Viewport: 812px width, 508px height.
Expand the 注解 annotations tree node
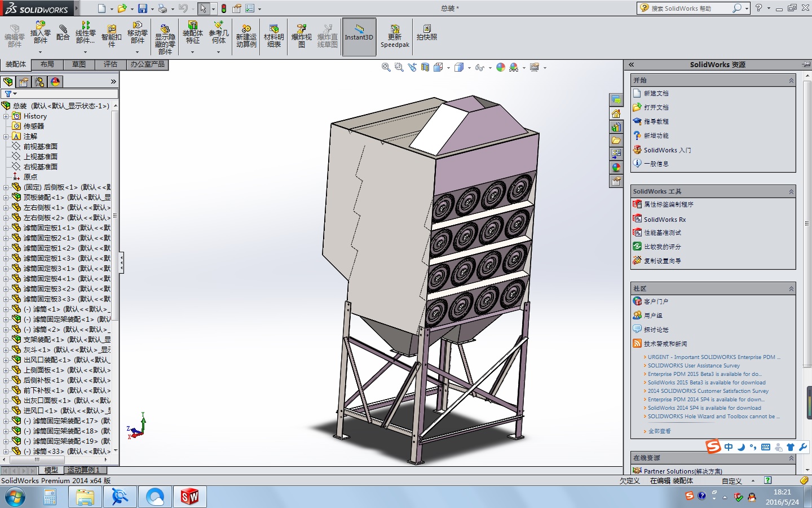(6, 136)
